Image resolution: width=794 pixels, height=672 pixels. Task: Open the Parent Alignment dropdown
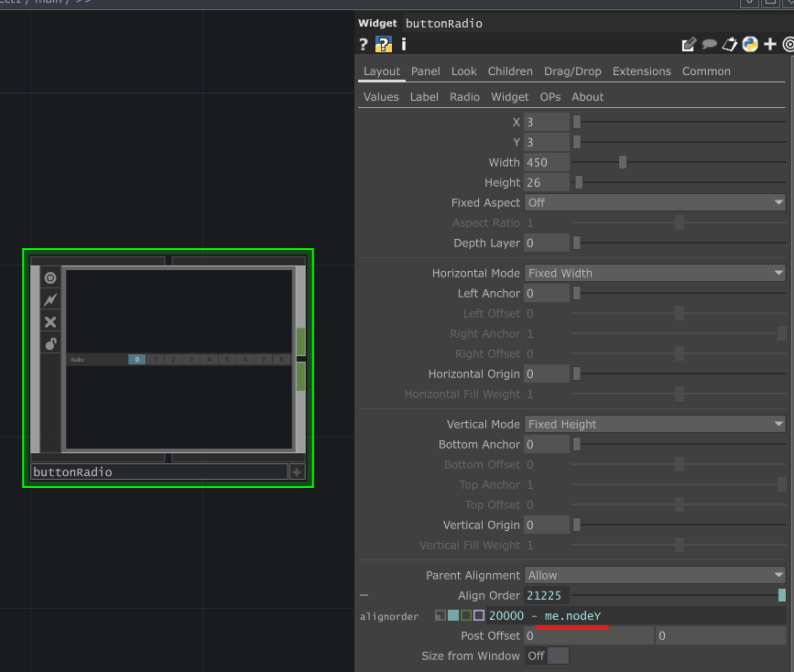click(655, 575)
